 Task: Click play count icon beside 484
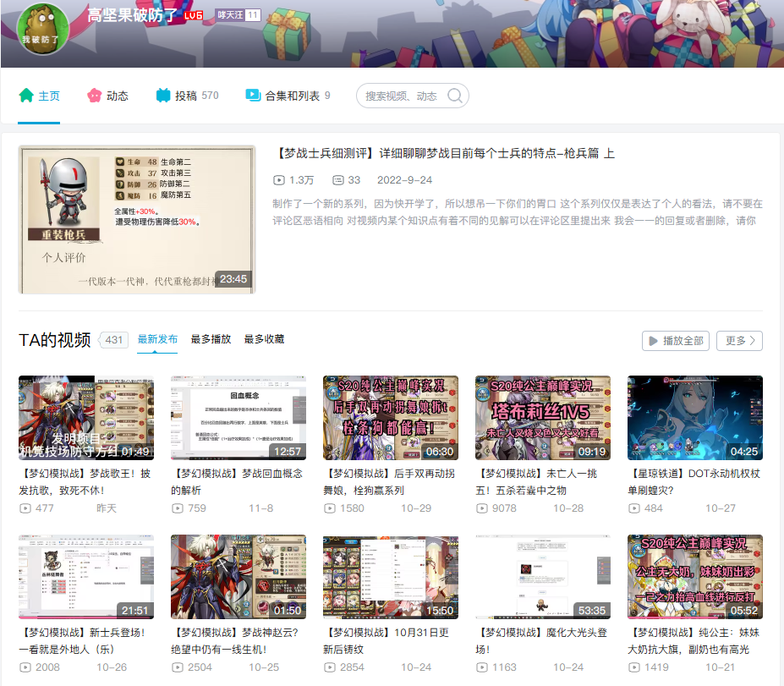click(x=634, y=508)
